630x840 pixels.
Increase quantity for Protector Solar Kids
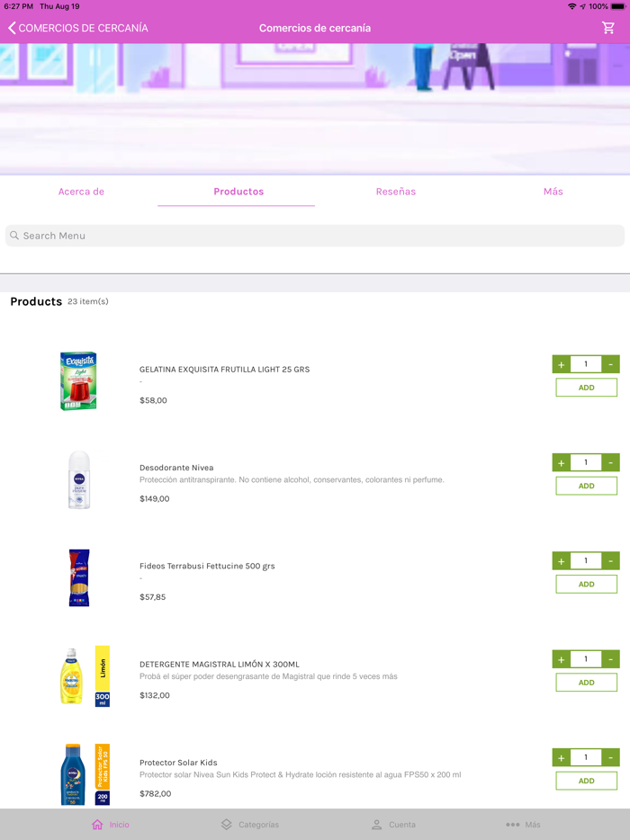(x=562, y=757)
